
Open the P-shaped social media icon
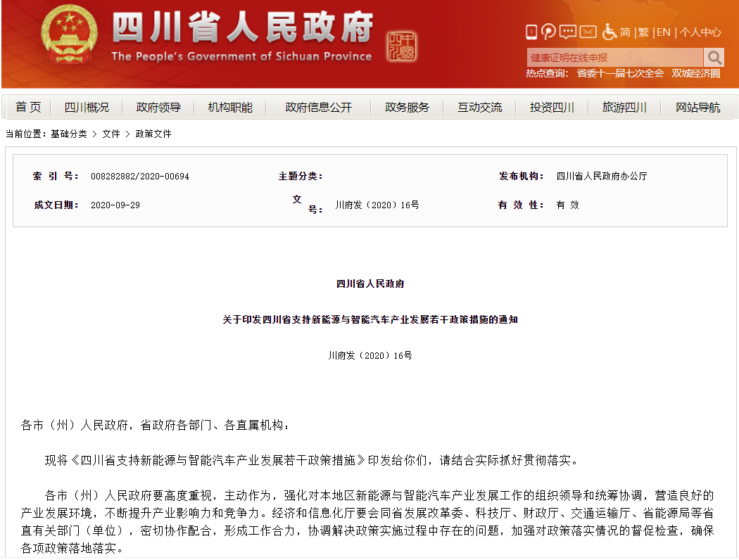coord(548,31)
